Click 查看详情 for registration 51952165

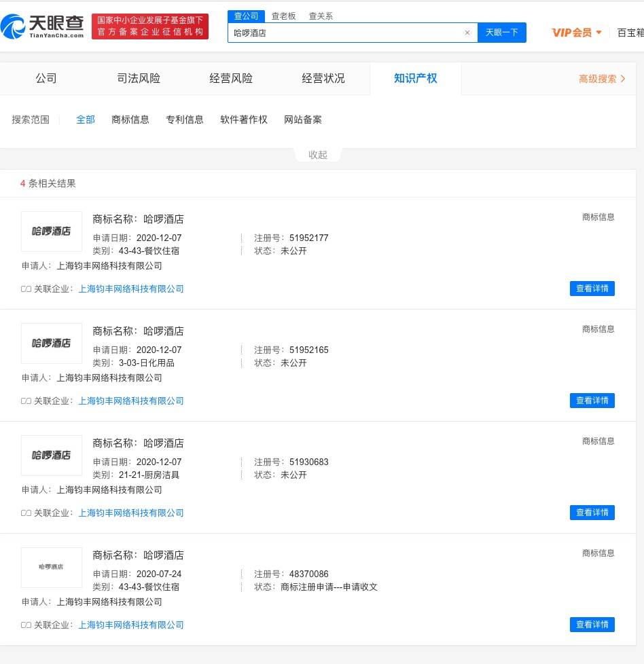tap(592, 401)
